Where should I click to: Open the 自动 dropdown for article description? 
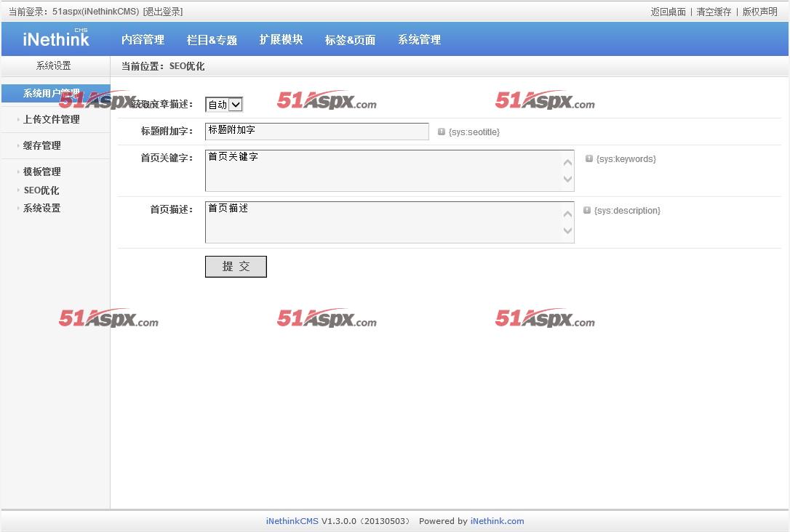(x=223, y=105)
